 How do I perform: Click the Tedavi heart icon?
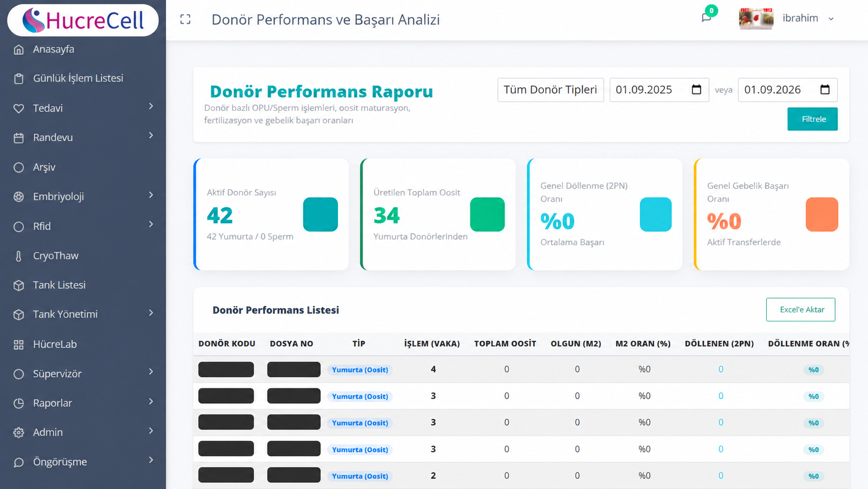(x=19, y=108)
